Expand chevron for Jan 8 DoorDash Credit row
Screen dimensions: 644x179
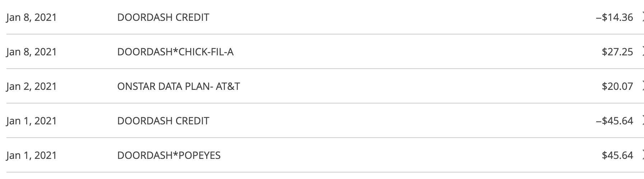click(642, 17)
